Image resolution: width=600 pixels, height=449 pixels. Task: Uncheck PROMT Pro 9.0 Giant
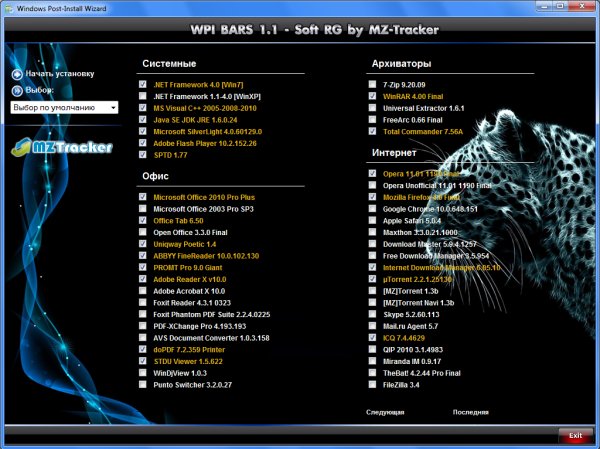coord(143,267)
